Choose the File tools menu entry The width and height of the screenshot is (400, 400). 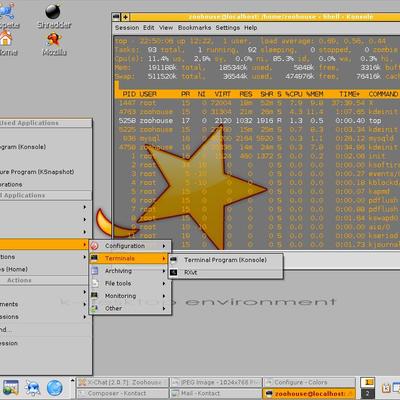tap(130, 283)
